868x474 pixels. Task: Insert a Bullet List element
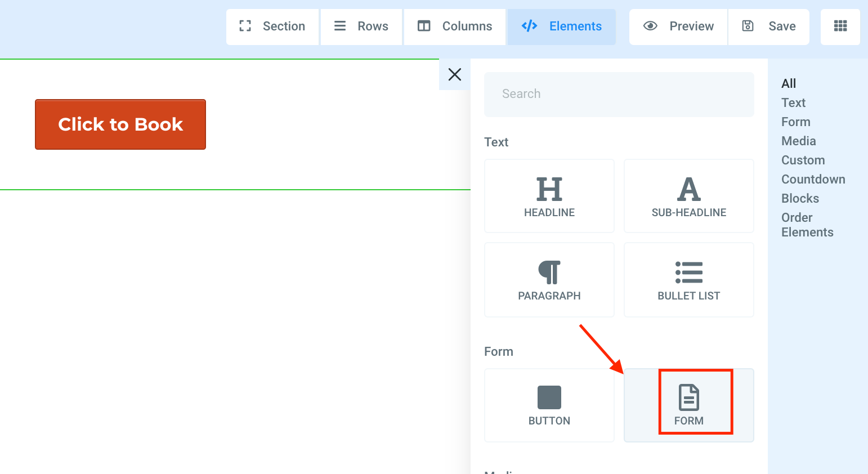tap(688, 280)
